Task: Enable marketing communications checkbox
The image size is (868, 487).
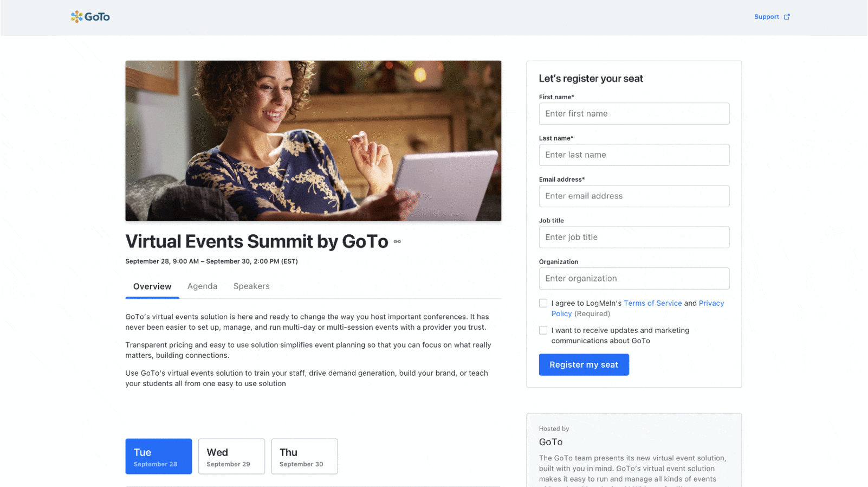Action: click(543, 330)
